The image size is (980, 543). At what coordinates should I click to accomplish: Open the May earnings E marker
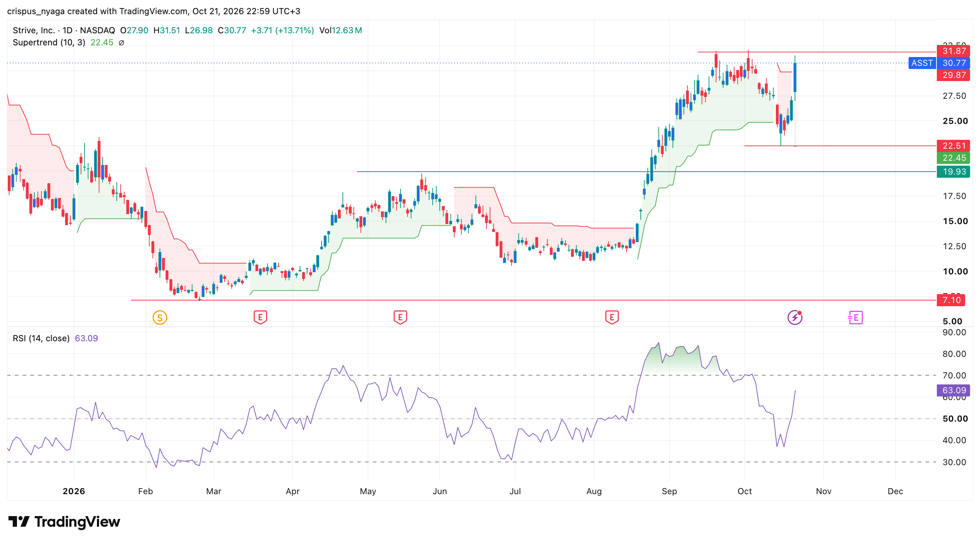[400, 318]
